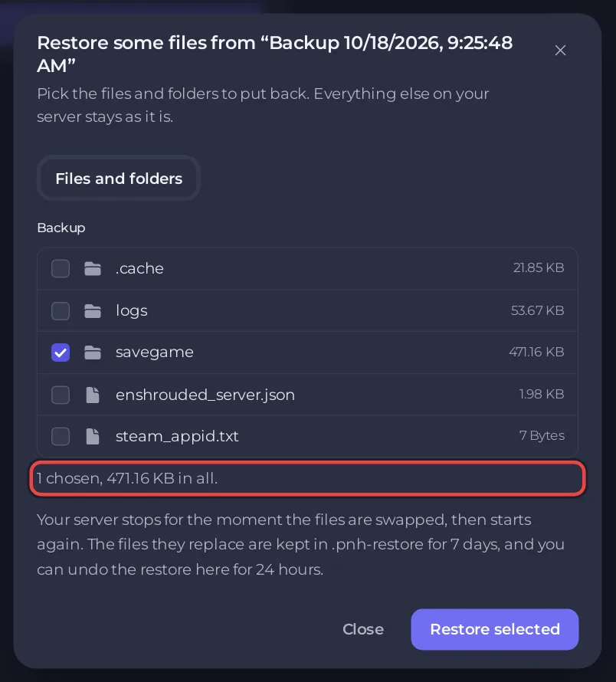Check the steam_appid.txt checkbox
The image size is (616, 682).
61,436
